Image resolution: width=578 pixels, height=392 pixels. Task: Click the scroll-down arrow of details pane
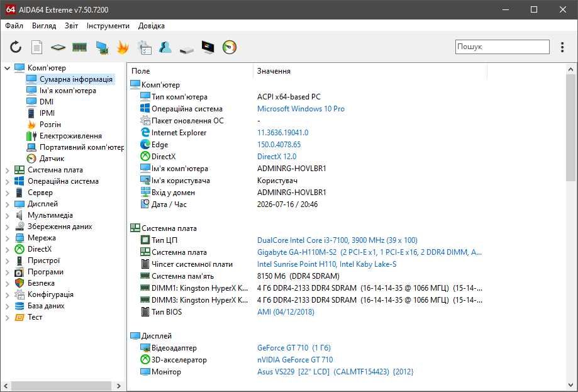[570, 386]
